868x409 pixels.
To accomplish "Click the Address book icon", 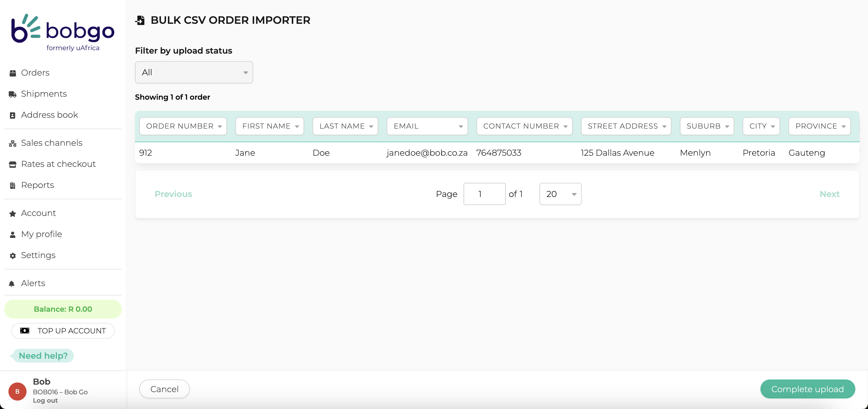I will 12,115.
